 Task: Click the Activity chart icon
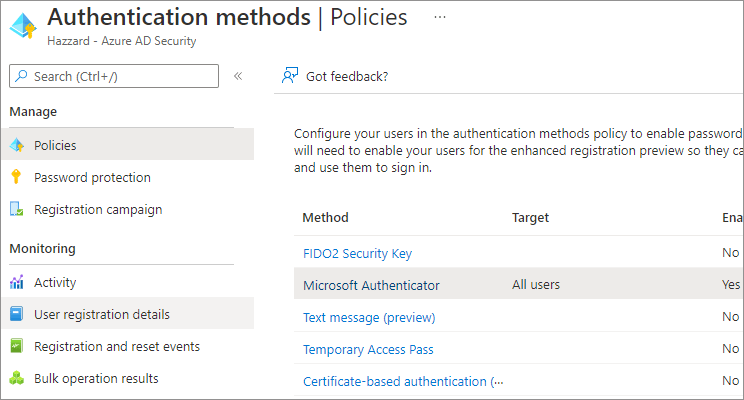coord(16,283)
